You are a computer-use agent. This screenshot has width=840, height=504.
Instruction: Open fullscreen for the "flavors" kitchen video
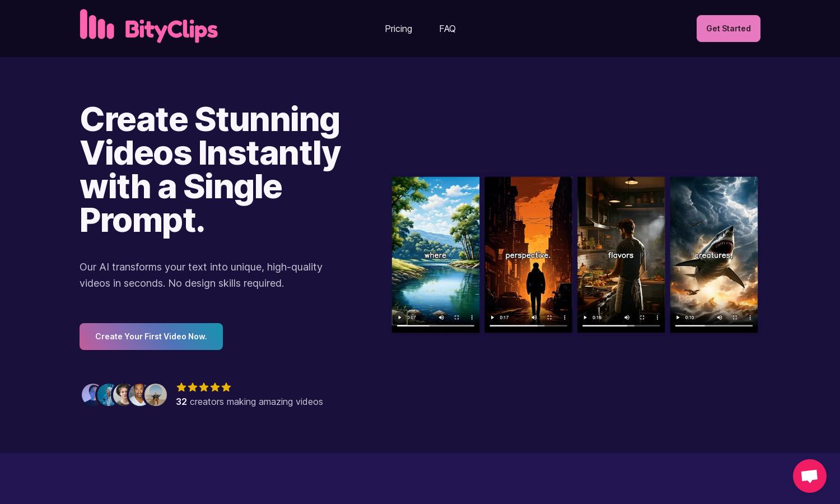point(642,318)
